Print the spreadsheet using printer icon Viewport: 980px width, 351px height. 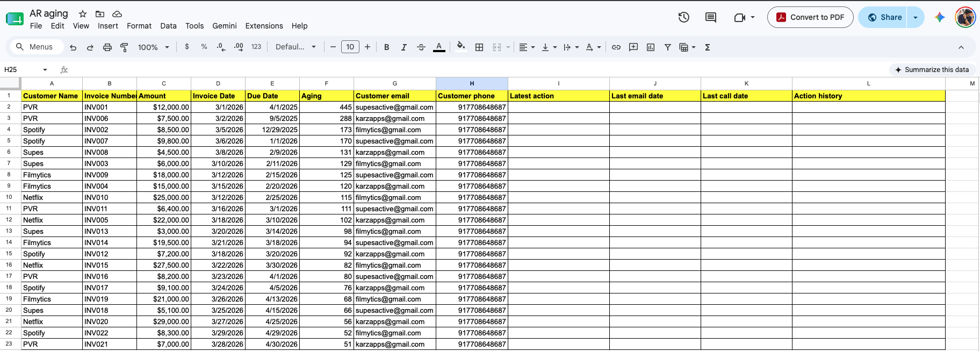click(107, 47)
